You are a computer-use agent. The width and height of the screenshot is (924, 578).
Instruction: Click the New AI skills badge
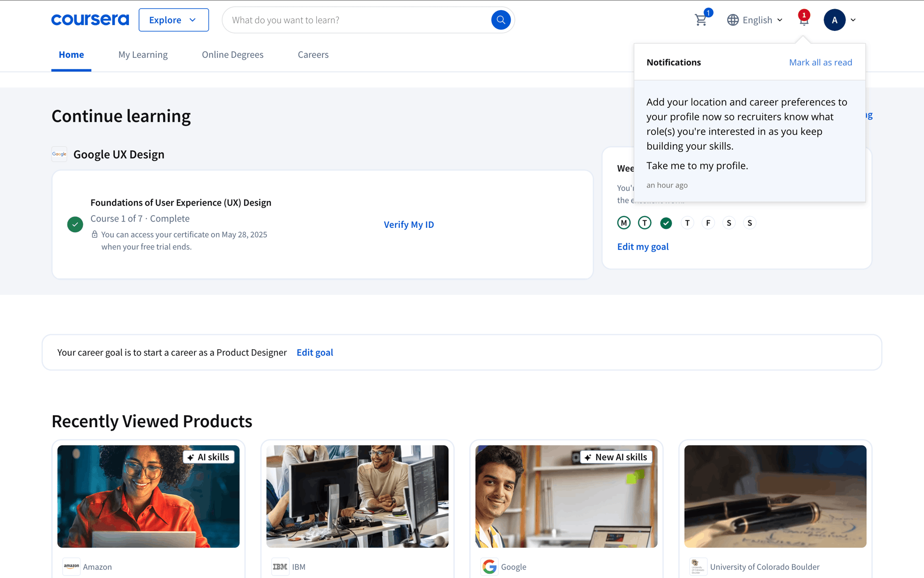[616, 457]
